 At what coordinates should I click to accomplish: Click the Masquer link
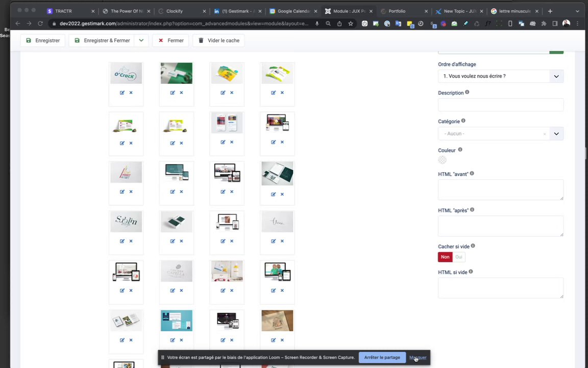pyautogui.click(x=418, y=357)
